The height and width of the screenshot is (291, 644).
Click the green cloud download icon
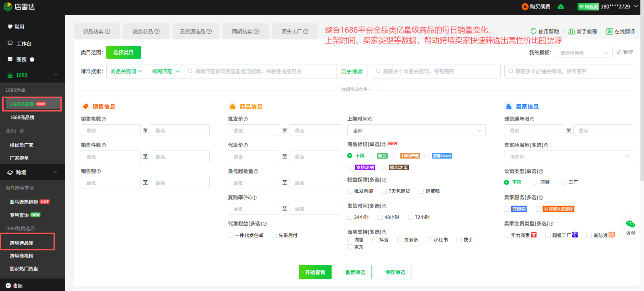[561, 7]
